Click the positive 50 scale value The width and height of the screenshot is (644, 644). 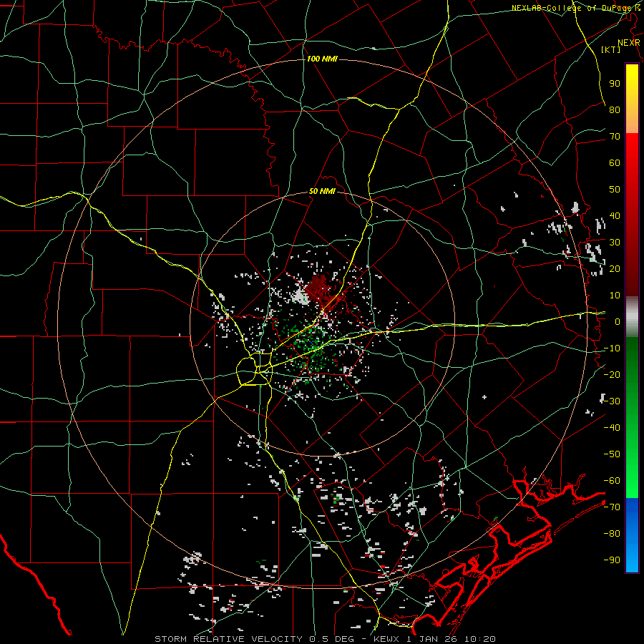point(615,190)
